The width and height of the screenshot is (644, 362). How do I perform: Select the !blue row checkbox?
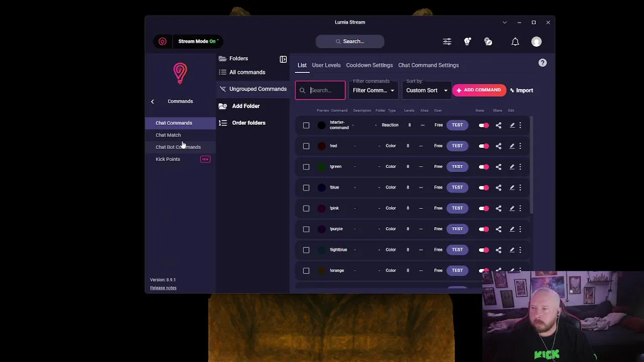point(306,188)
